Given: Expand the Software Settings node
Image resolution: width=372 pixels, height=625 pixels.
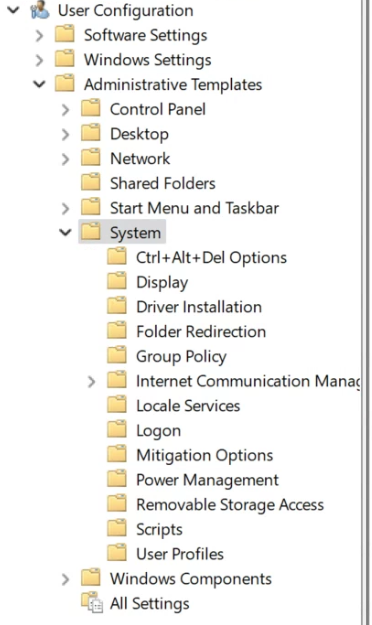Looking at the screenshot, I should (x=39, y=35).
